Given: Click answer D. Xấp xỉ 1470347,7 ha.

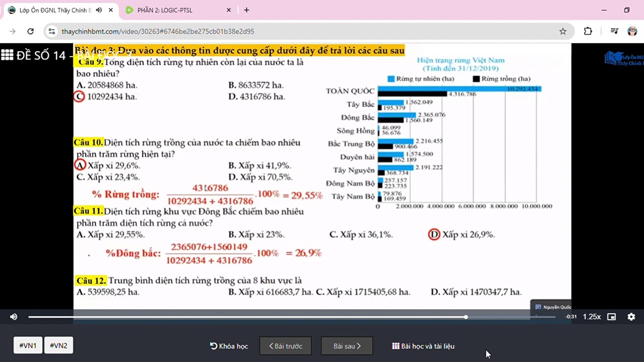Looking at the screenshot, I should pyautogui.click(x=476, y=292).
